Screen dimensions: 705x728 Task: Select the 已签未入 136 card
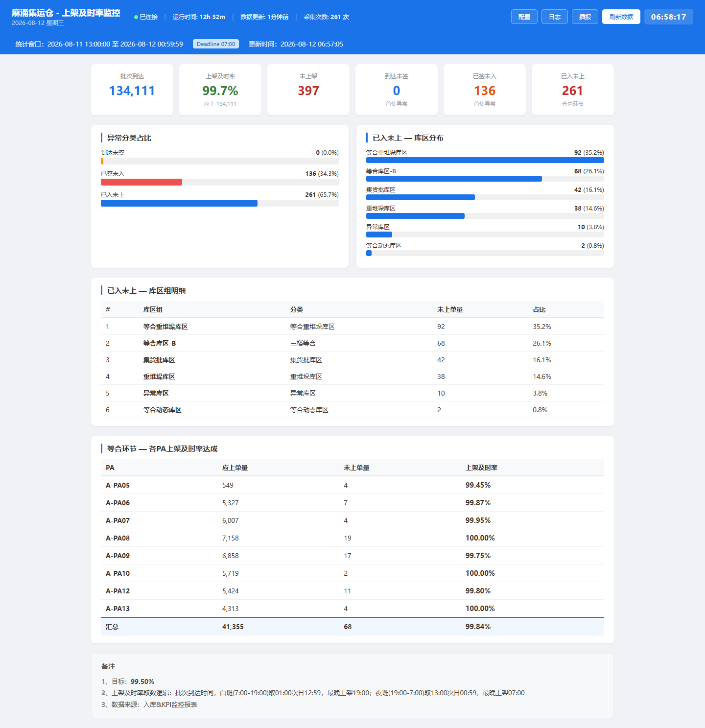[485, 90]
